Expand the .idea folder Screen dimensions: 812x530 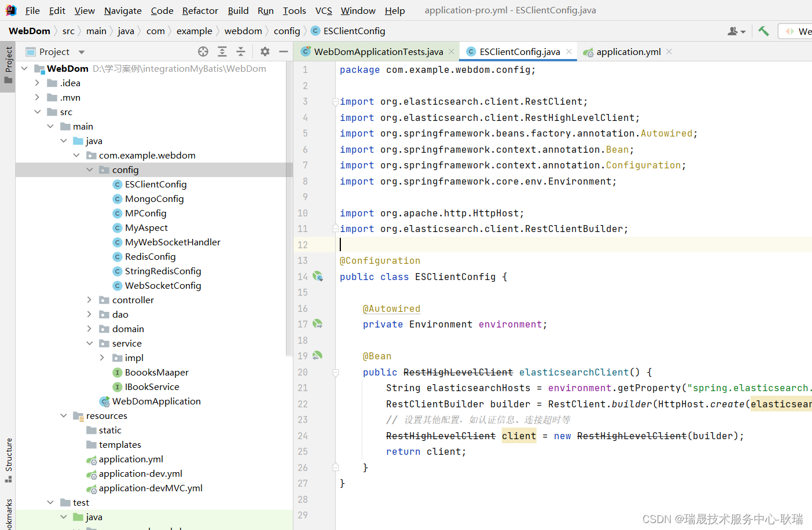37,83
